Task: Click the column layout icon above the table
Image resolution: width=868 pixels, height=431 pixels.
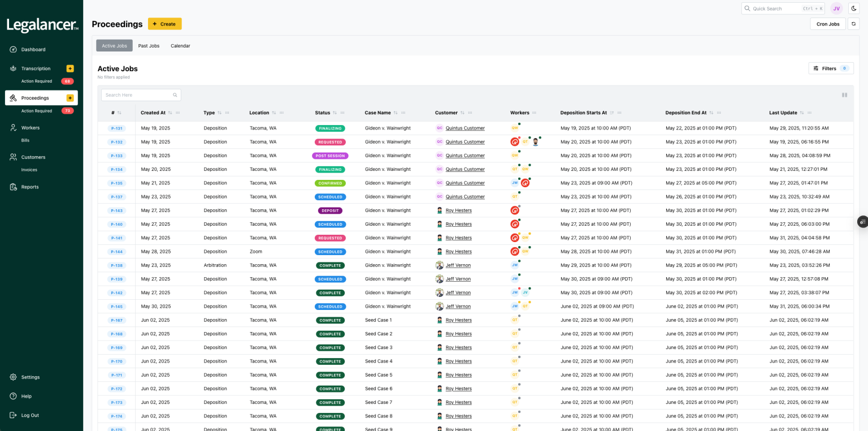Action: pos(844,95)
